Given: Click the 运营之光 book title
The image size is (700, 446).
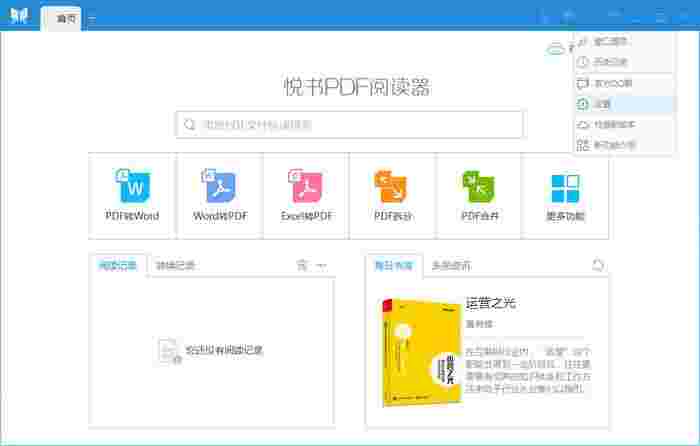Looking at the screenshot, I should [x=491, y=304].
